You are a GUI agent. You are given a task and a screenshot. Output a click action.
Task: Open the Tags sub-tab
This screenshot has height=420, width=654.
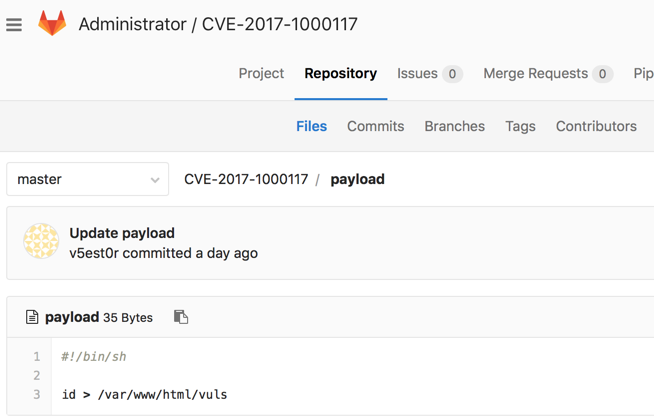point(521,126)
